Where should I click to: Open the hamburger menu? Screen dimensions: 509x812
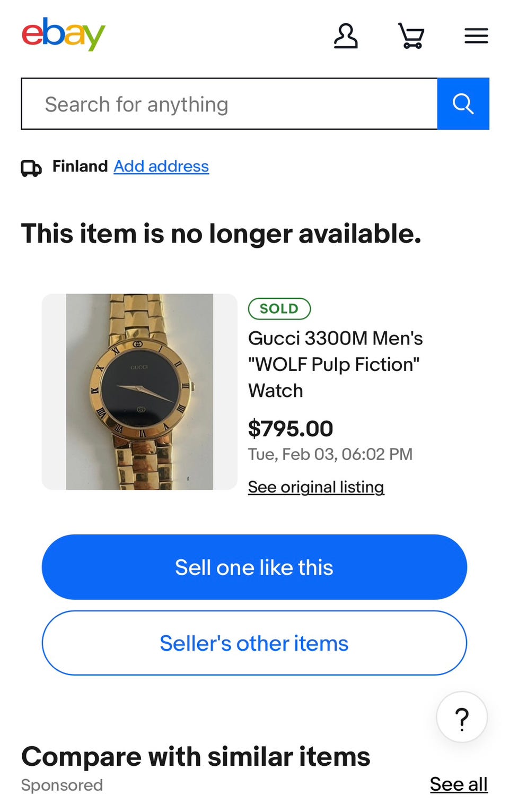(476, 36)
